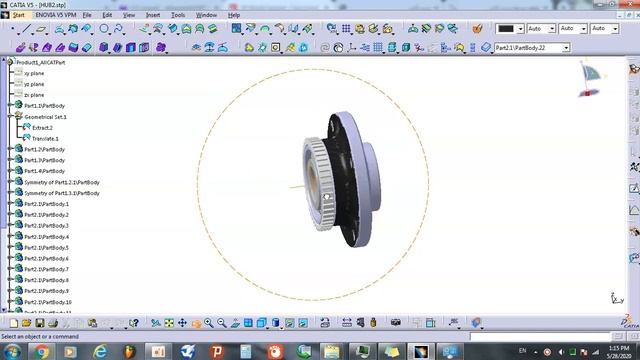Click the Fit All In view icon
This screenshot has height=360, width=640.
(169, 323)
